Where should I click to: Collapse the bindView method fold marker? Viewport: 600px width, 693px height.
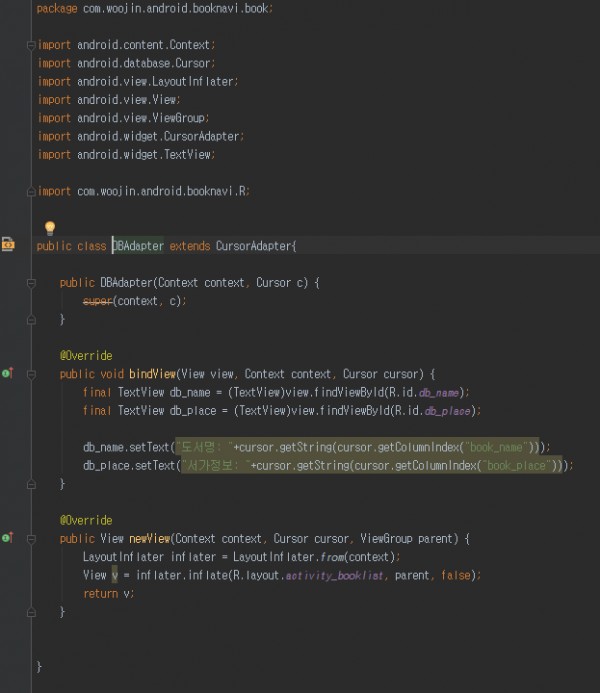pyautogui.click(x=31, y=374)
